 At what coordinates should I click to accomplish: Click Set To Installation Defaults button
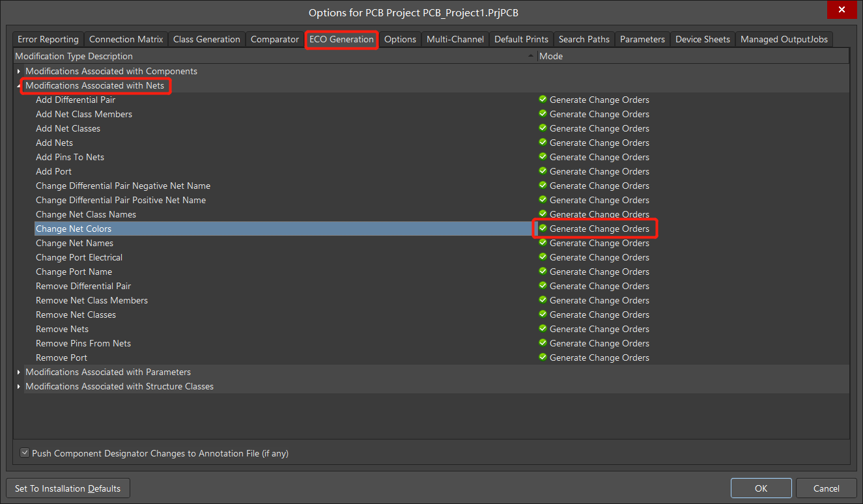coord(68,488)
